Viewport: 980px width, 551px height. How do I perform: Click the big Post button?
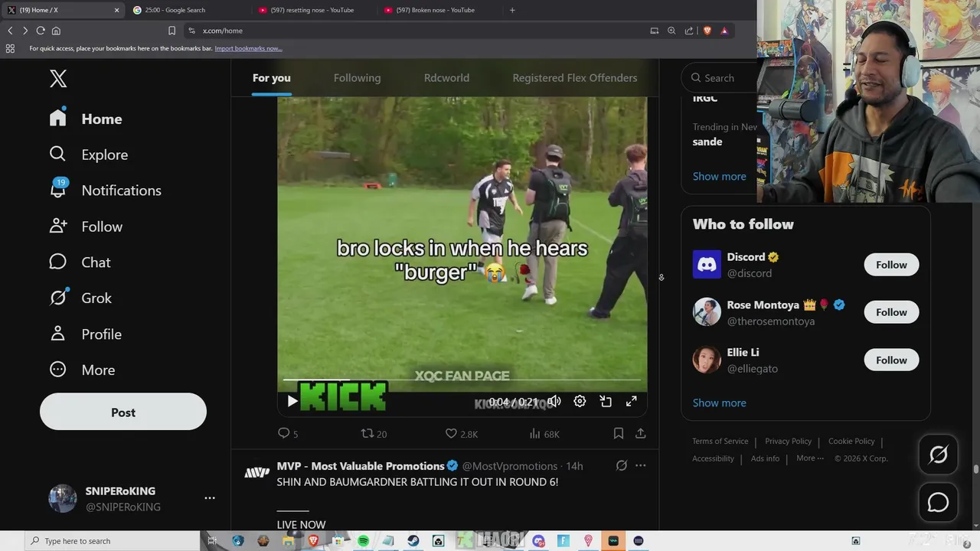[x=123, y=412]
